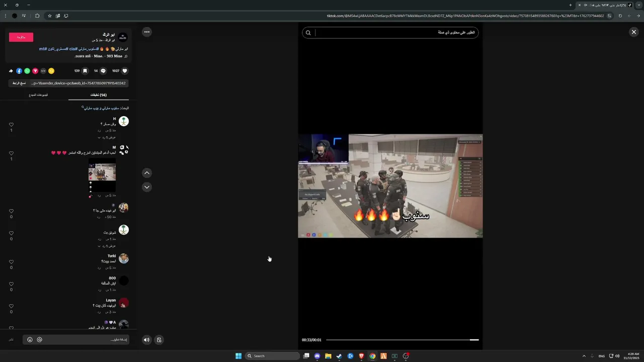Expand the 1 reply under H's comment
Image resolution: width=644 pixels, height=362 pixels.
click(x=107, y=137)
